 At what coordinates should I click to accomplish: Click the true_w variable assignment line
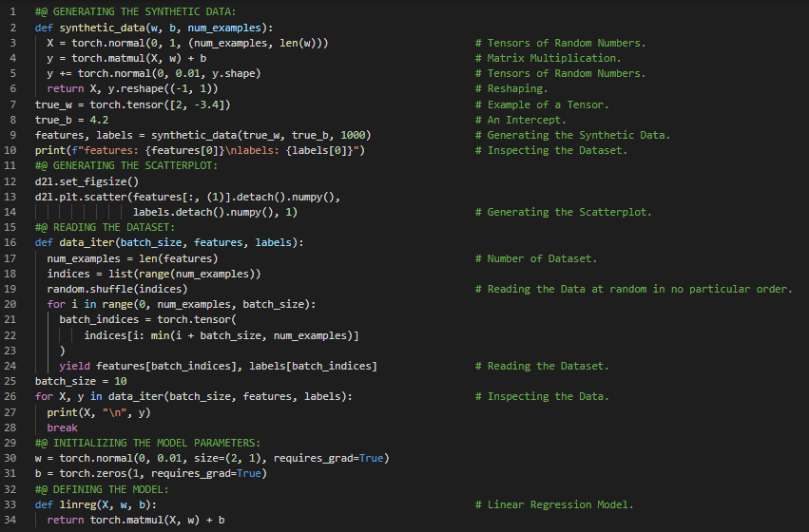[x=132, y=104]
